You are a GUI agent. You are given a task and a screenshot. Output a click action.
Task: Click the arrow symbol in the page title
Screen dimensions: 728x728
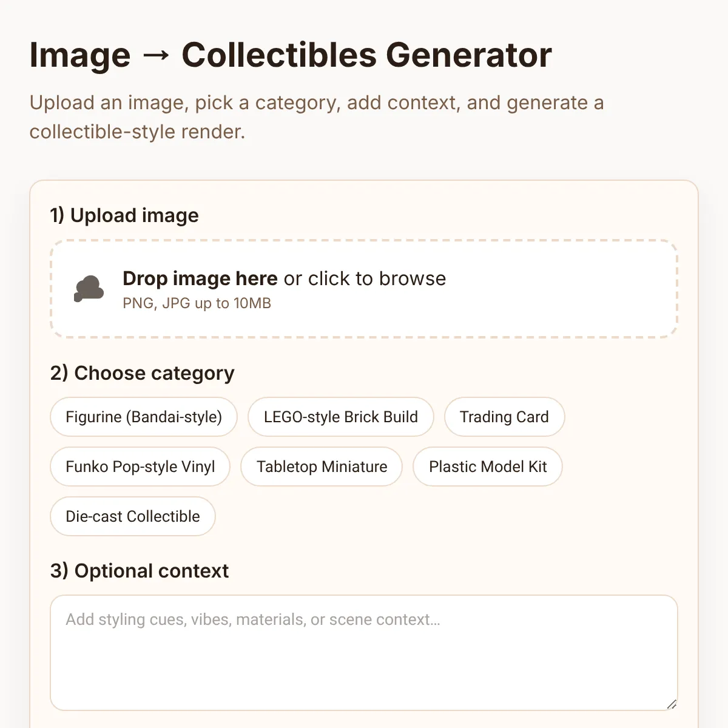[x=156, y=56]
